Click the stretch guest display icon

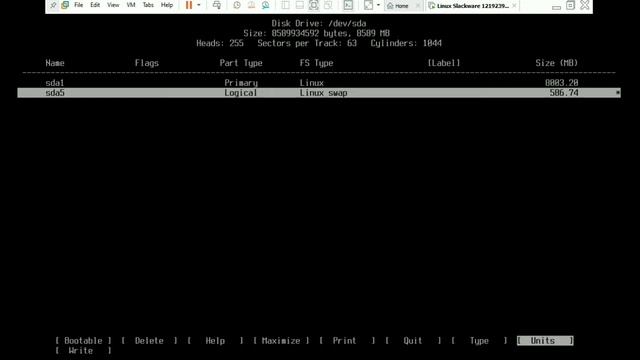[x=368, y=5]
